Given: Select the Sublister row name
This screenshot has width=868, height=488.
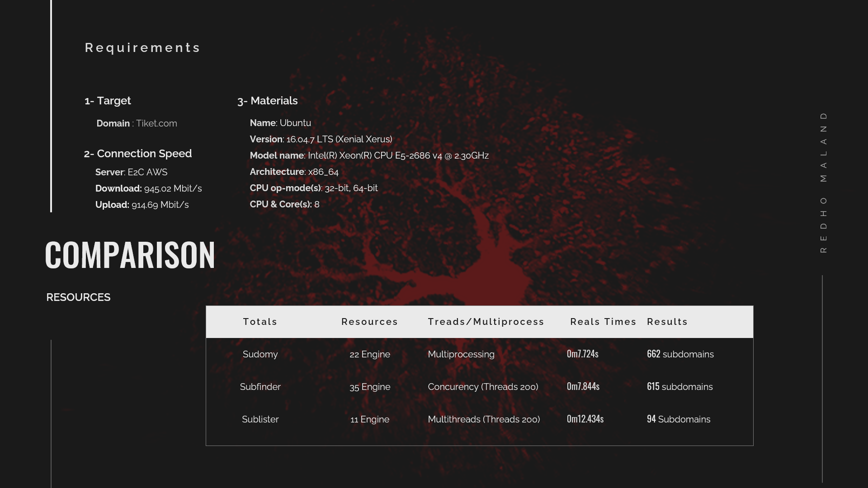Looking at the screenshot, I should coord(260,419).
